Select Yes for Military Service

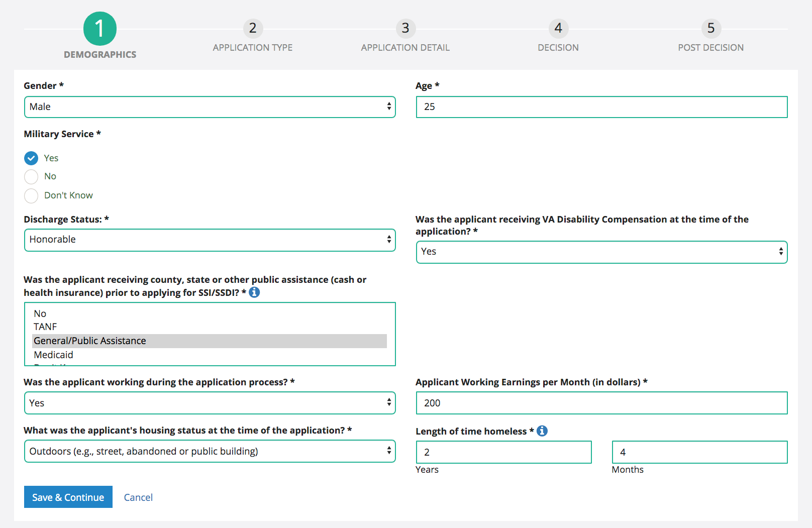tap(31, 158)
